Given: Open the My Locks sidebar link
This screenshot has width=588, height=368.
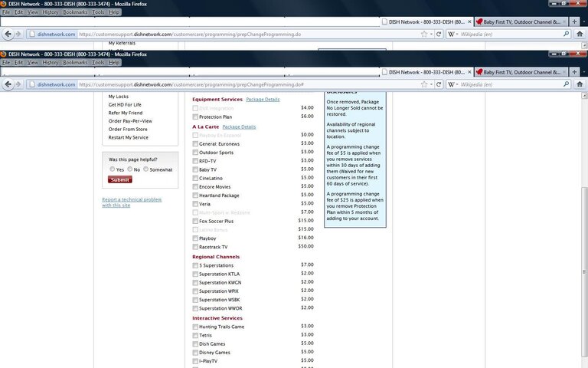Looking at the screenshot, I should (119, 97).
